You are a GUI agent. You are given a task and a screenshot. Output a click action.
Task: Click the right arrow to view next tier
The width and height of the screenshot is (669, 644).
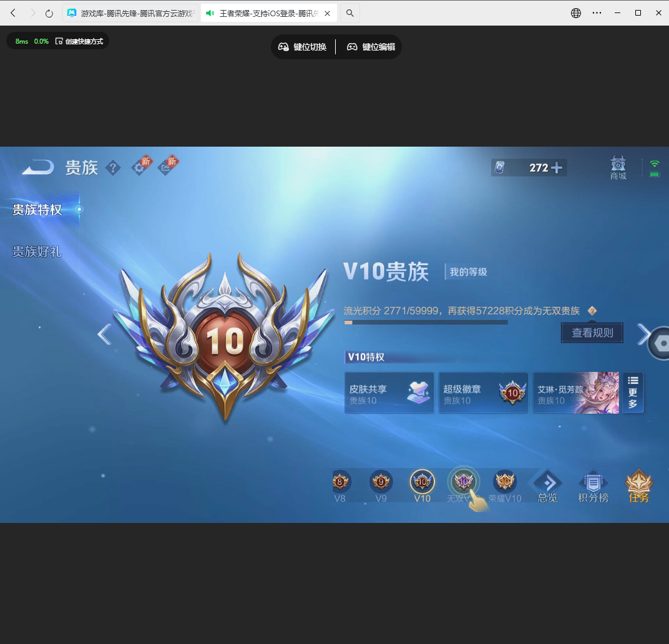pos(643,334)
